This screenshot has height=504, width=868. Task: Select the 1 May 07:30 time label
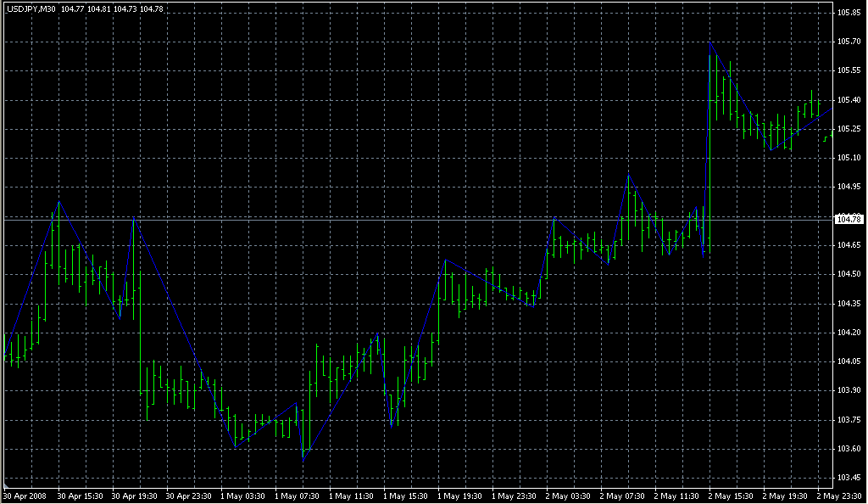(298, 496)
